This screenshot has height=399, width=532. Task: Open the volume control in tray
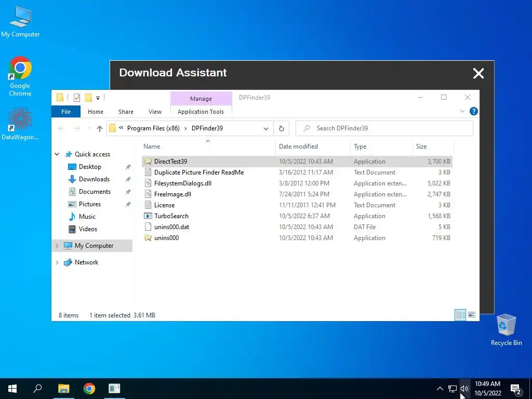(x=464, y=389)
